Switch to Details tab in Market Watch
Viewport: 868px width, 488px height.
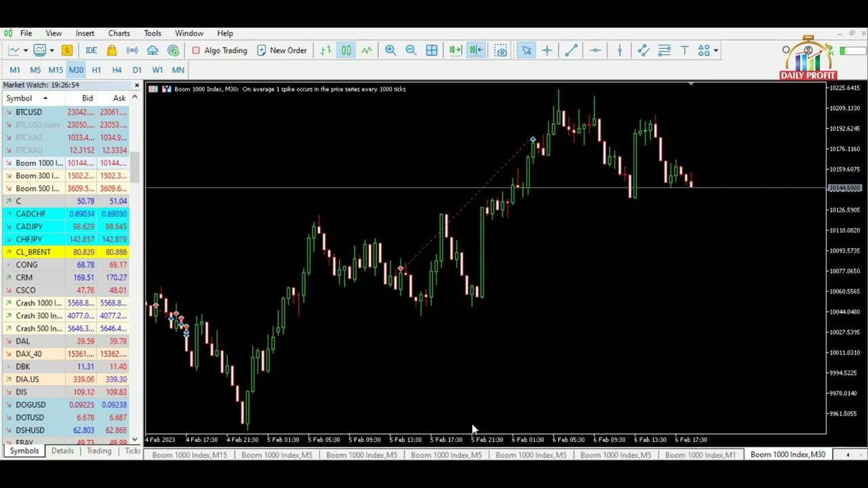point(62,451)
